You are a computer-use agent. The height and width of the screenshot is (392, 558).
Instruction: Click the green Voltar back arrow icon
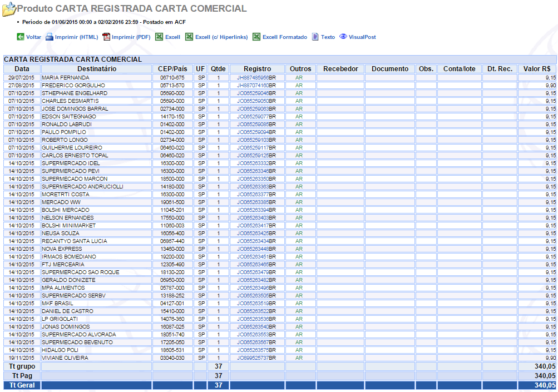[21, 37]
